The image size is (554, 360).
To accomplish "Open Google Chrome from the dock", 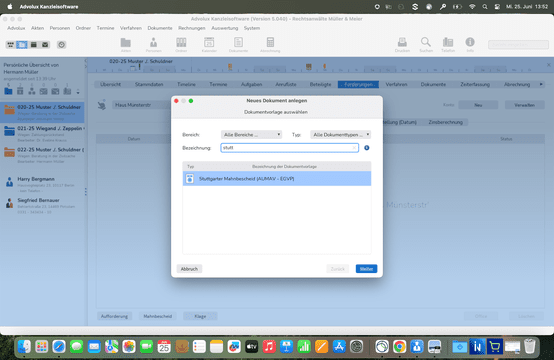I will [400, 347].
